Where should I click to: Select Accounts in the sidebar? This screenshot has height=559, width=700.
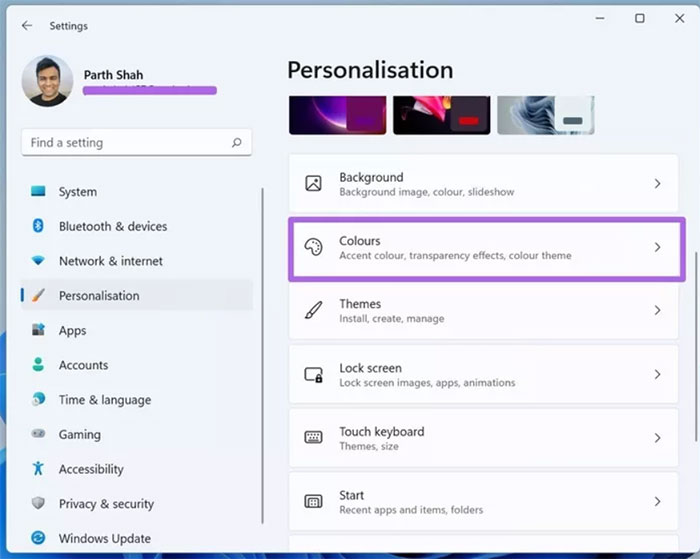click(83, 365)
